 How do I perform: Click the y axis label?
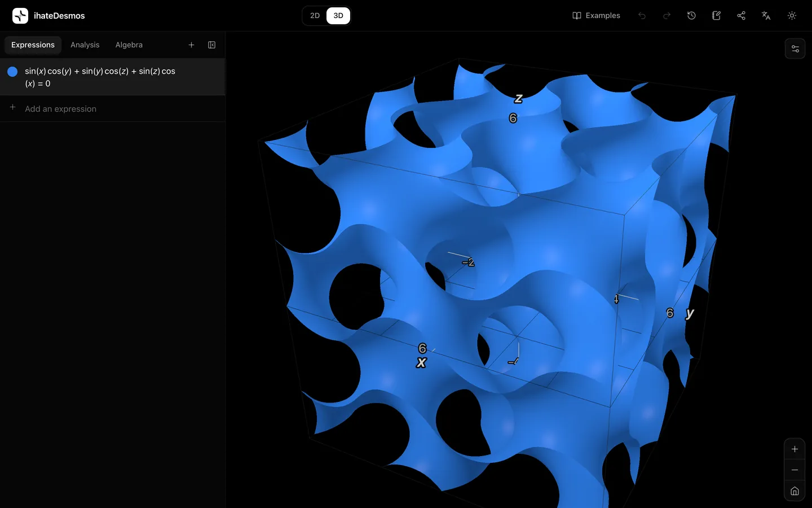click(x=690, y=313)
